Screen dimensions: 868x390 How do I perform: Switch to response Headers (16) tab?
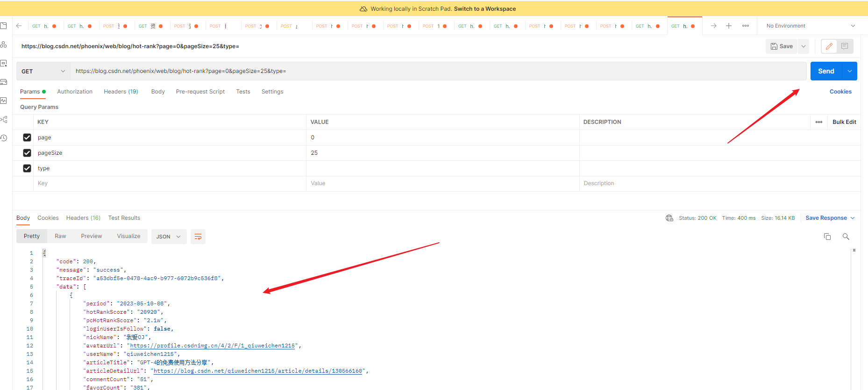tap(83, 218)
